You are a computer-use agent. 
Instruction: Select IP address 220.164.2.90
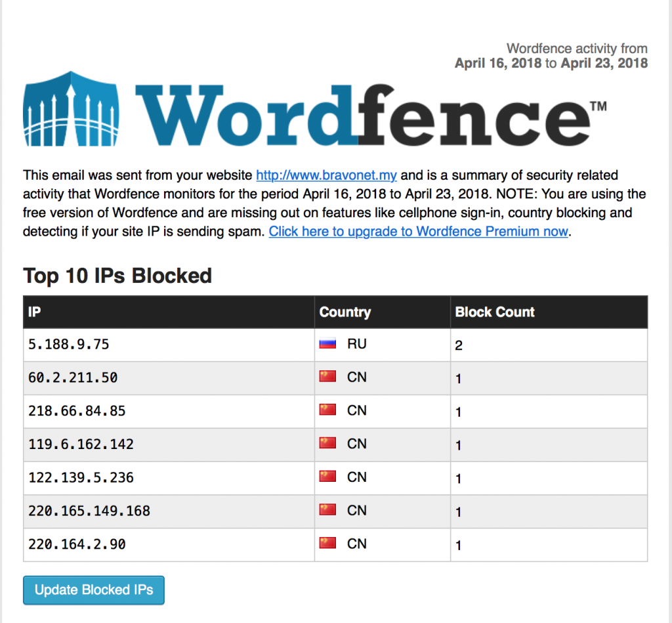[77, 544]
